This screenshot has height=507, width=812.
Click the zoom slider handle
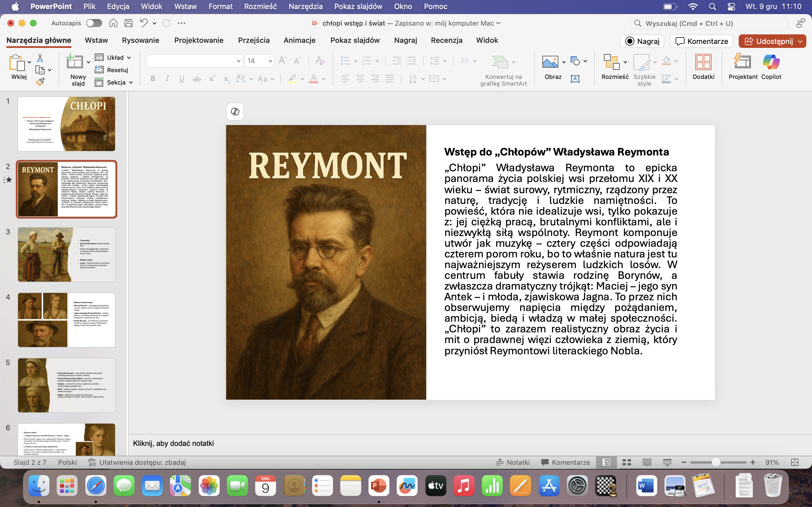pyautogui.click(x=716, y=462)
